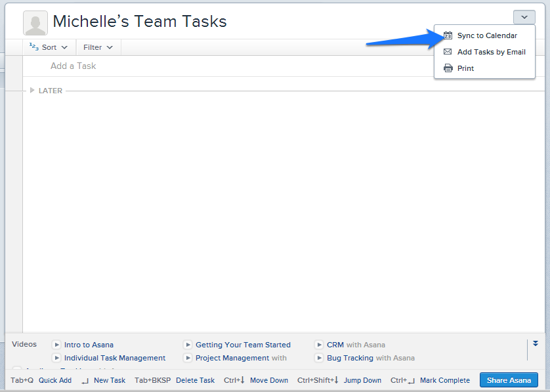
Task: Click the Move Down shortcut label
Action: [x=269, y=380]
